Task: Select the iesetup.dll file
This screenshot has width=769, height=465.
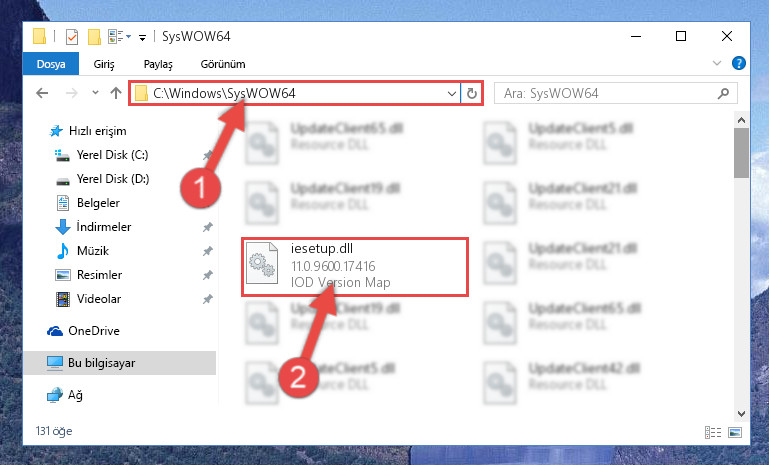Action: pyautogui.click(x=355, y=266)
